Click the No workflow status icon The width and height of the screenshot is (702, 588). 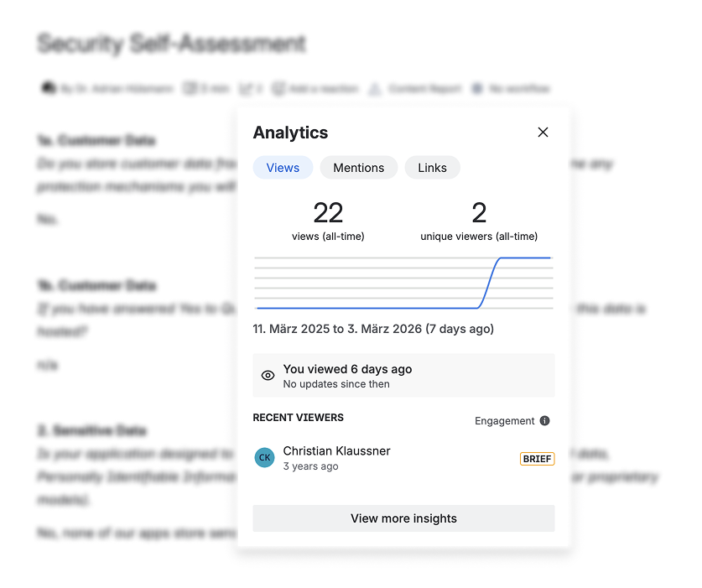pos(478,88)
